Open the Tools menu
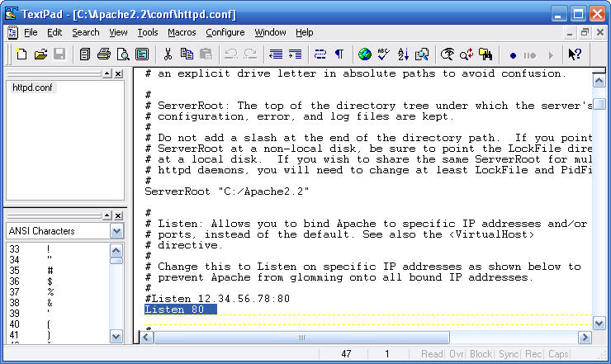 pos(148,32)
